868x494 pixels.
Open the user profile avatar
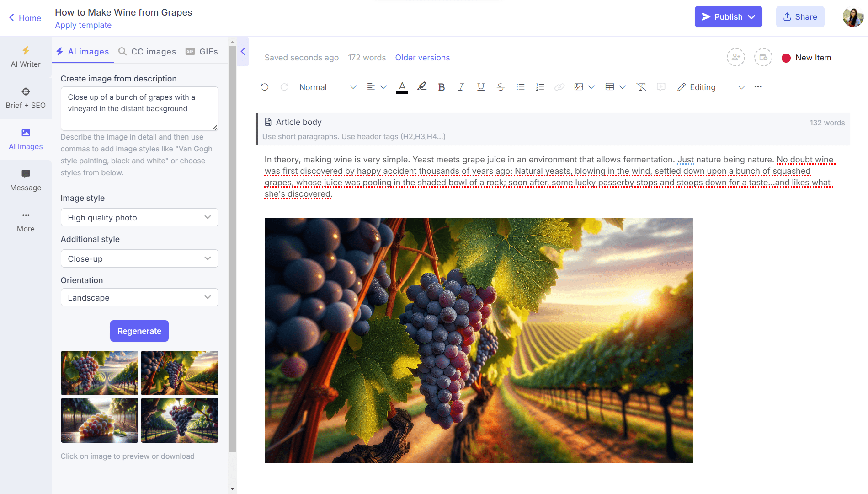[853, 17]
